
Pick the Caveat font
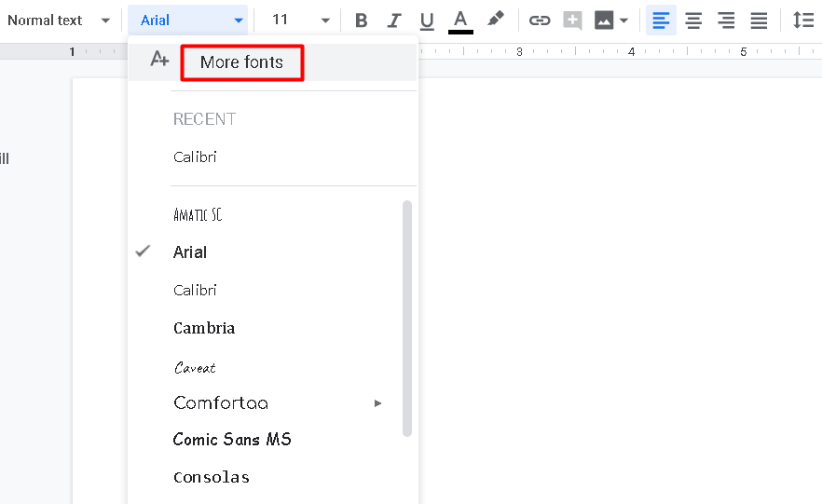[x=195, y=367]
